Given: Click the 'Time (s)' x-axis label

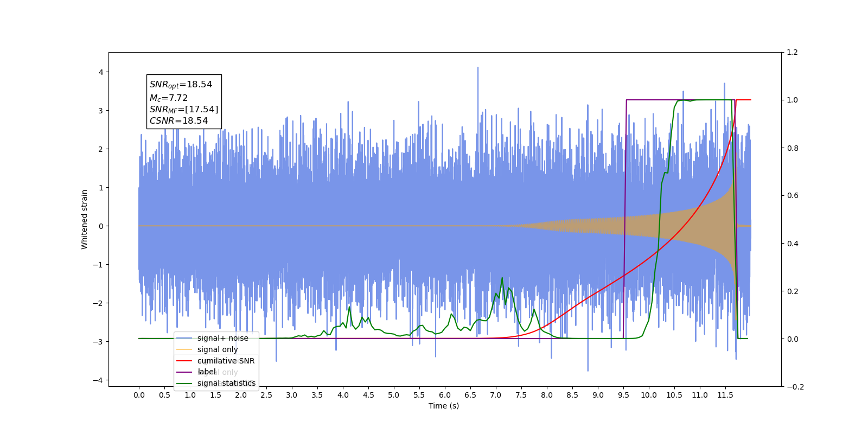Looking at the screenshot, I should [x=444, y=406].
